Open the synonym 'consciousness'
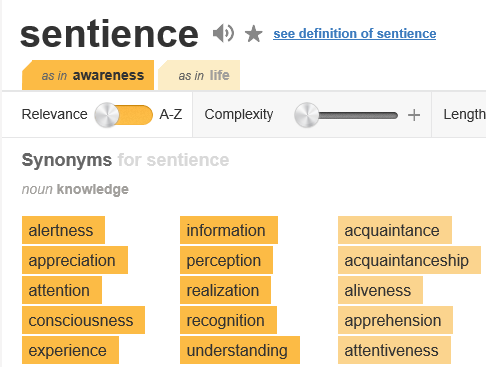The image size is (488, 374). (x=83, y=320)
